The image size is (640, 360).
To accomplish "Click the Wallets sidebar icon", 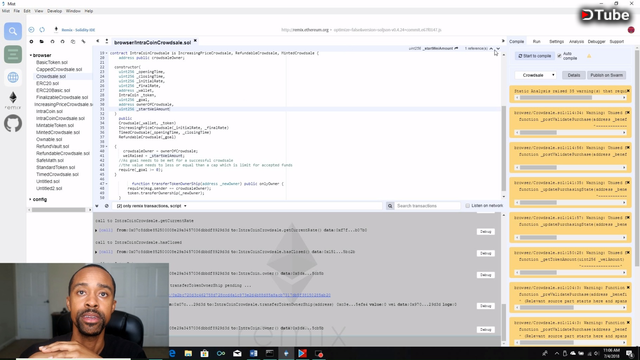I will [x=13, y=54].
